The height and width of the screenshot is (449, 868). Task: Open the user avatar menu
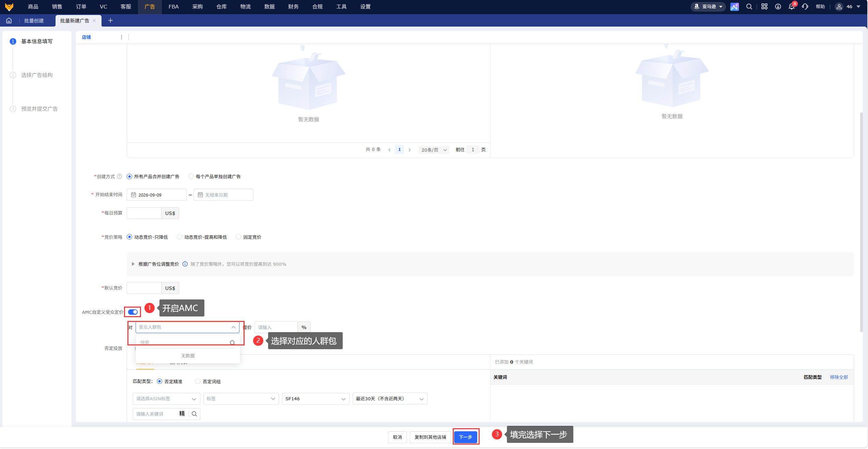(848, 7)
